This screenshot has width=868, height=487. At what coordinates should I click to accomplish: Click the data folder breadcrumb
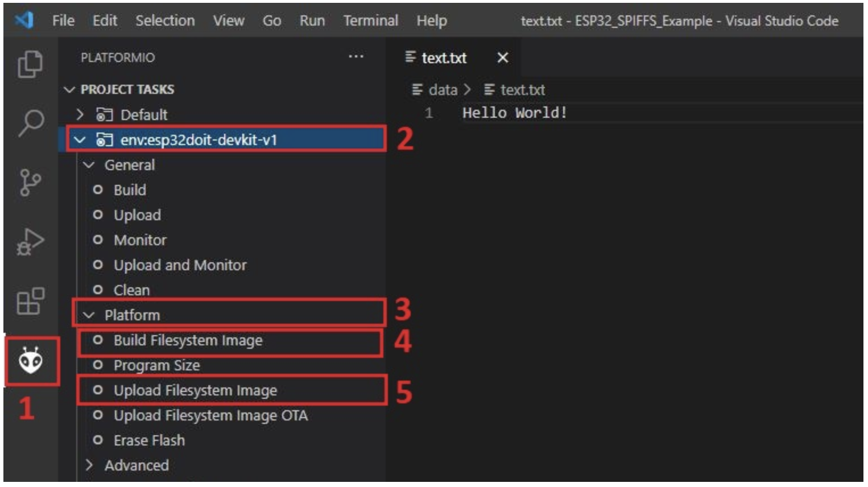(443, 90)
